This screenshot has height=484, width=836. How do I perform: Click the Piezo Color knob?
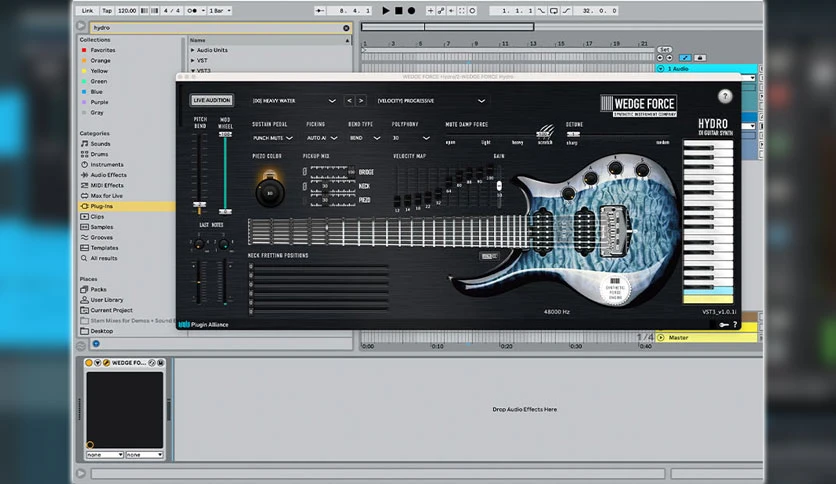click(x=270, y=192)
